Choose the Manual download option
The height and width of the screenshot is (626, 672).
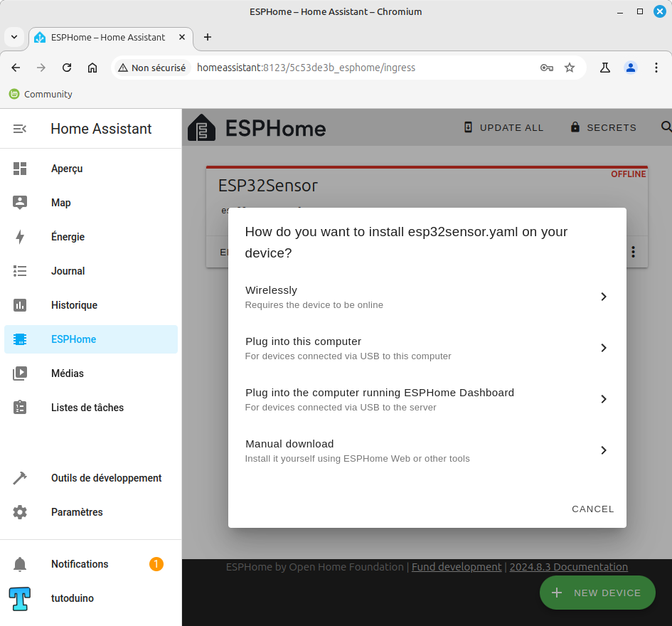pos(427,450)
